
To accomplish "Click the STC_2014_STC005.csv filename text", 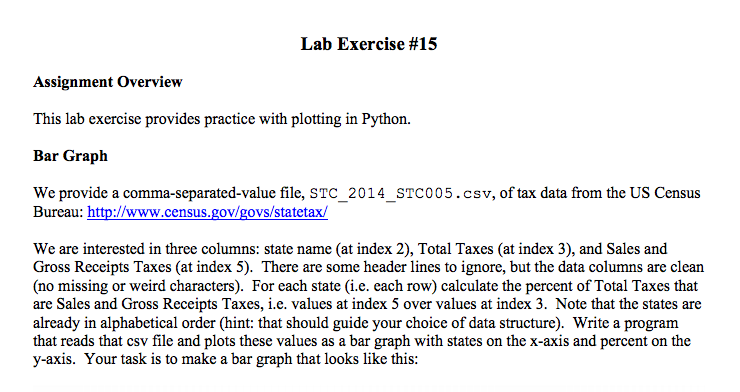I will 400,193.
